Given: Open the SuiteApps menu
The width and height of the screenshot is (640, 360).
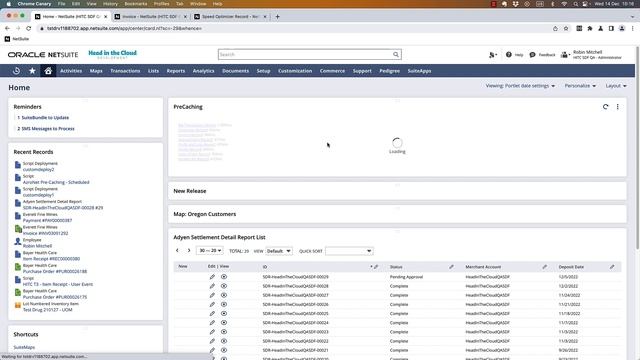Looking at the screenshot, I should click(x=419, y=71).
